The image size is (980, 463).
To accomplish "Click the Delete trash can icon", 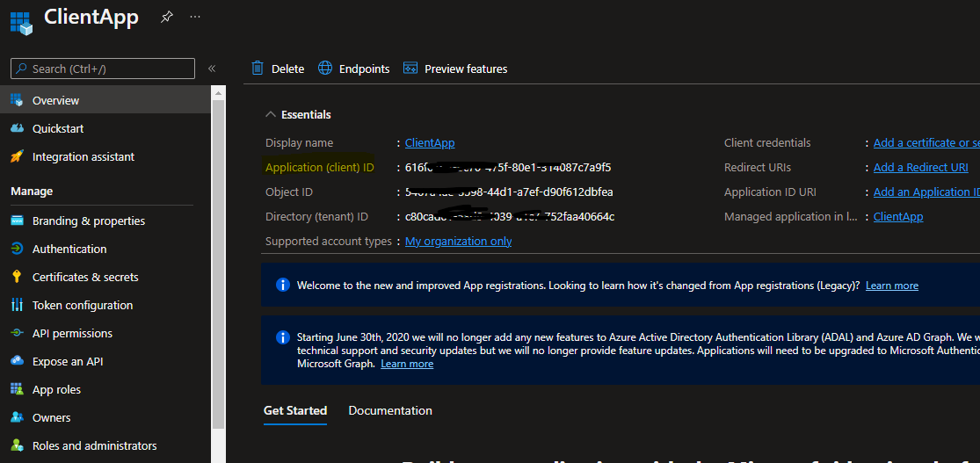I will [258, 69].
